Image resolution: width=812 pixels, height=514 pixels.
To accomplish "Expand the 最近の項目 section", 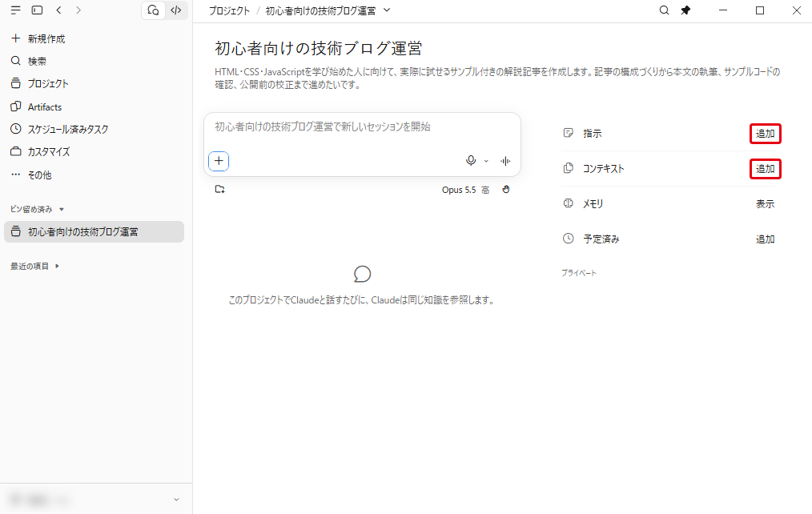I will 35,266.
